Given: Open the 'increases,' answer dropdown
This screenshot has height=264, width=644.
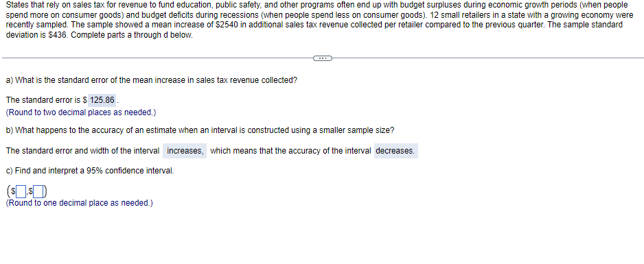Looking at the screenshot, I should tap(185, 151).
